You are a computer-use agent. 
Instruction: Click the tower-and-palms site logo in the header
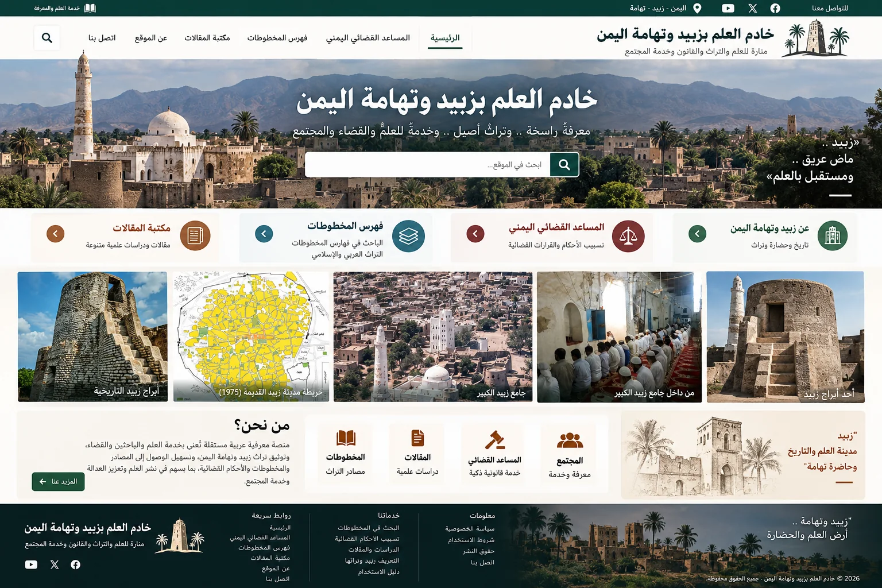(815, 38)
